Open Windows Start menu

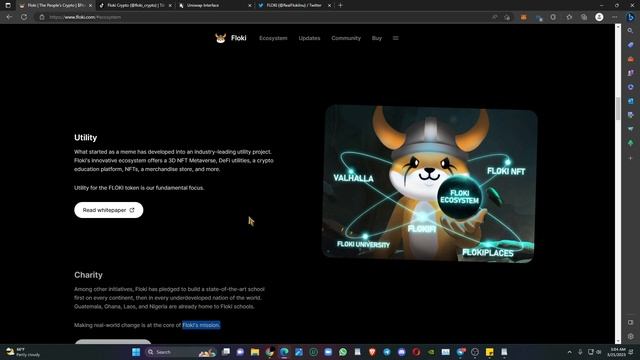pos(136,352)
